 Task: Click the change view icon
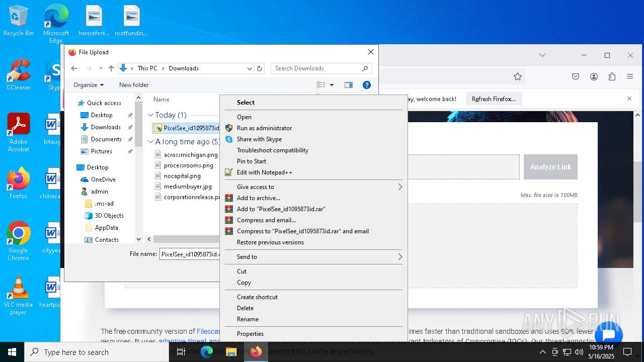click(x=321, y=85)
